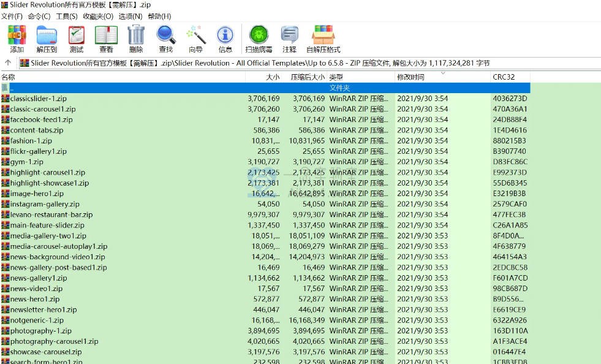Go up one level arrow

(8, 63)
